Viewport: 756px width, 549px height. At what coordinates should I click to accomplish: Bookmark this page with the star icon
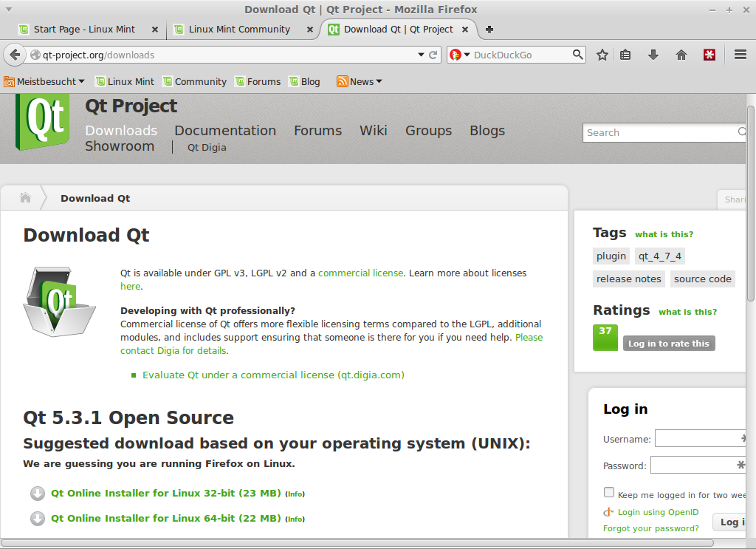tap(602, 55)
